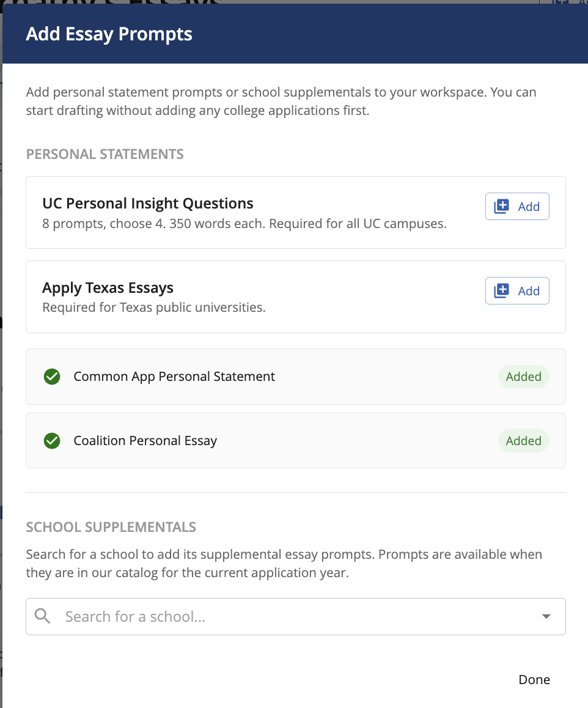Click the PERSONAL STATEMENTS section heading
The width and height of the screenshot is (588, 708).
tap(105, 153)
